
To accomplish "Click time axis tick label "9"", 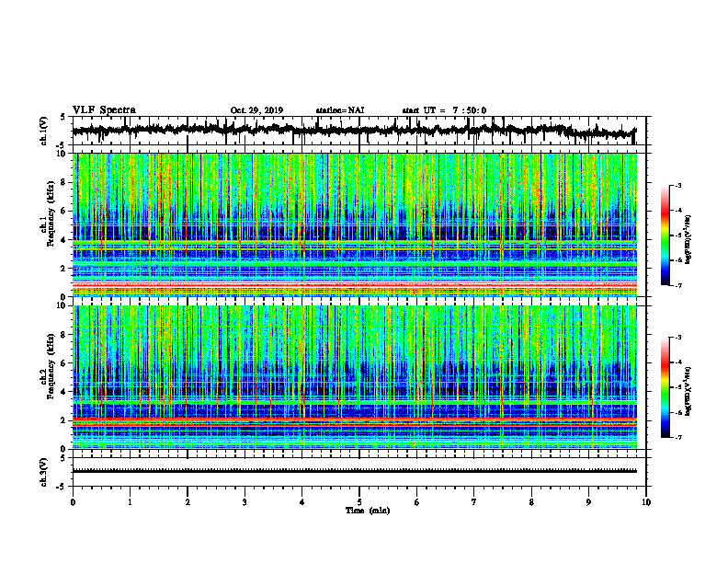I will 588,502.
